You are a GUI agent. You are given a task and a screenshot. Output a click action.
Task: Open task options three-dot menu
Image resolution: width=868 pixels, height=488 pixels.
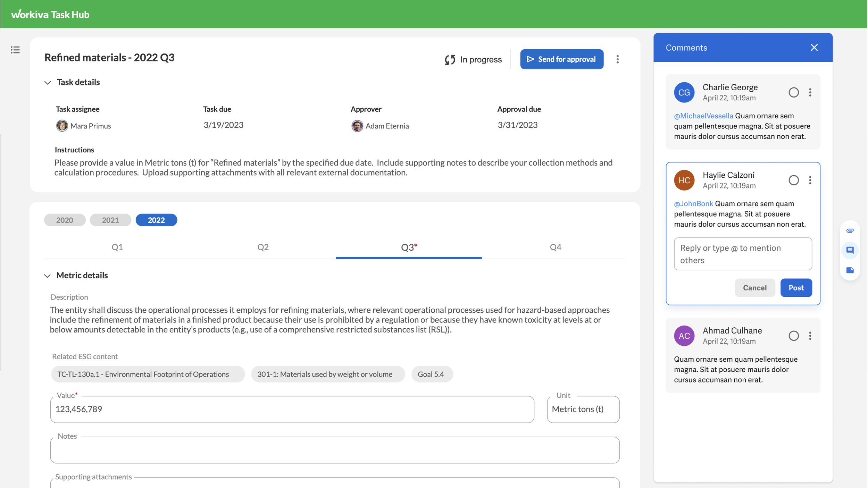617,59
